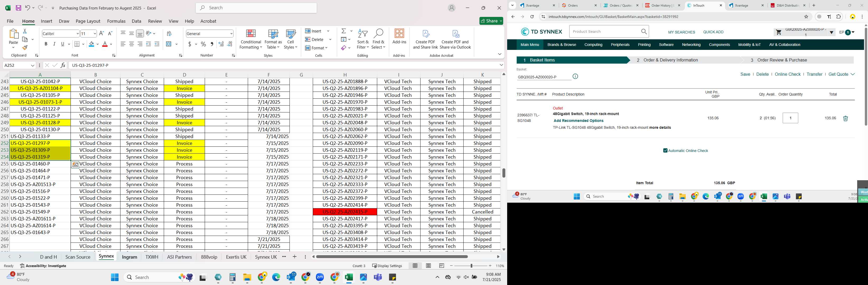Click the Format Painter brush icon
The image size is (868, 285).
click(x=25, y=48)
